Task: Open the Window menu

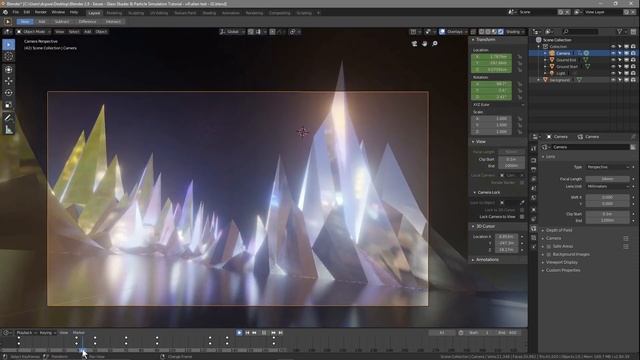Action: click(x=58, y=12)
